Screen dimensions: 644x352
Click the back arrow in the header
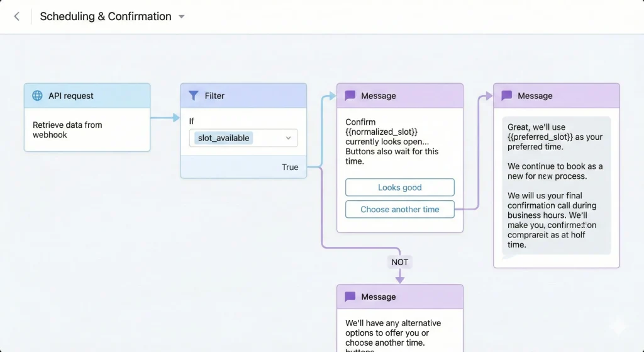click(17, 17)
